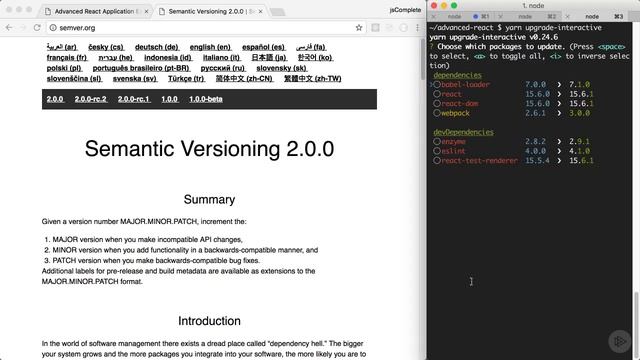Switch language to indonesia (id)
Screen dimensions: 640x360
pyautogui.click(x=168, y=58)
